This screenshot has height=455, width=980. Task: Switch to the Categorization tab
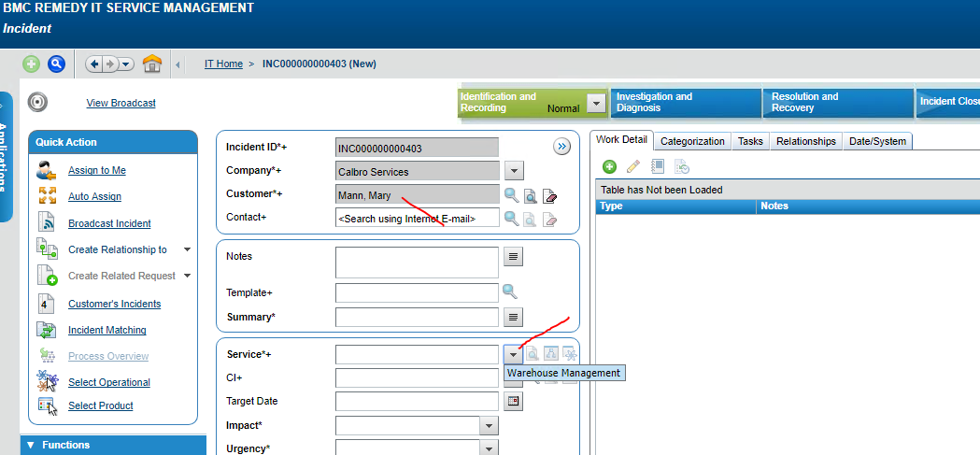(692, 141)
